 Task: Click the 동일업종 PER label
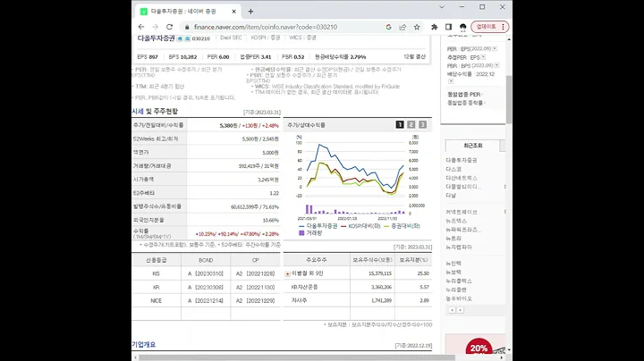click(464, 95)
